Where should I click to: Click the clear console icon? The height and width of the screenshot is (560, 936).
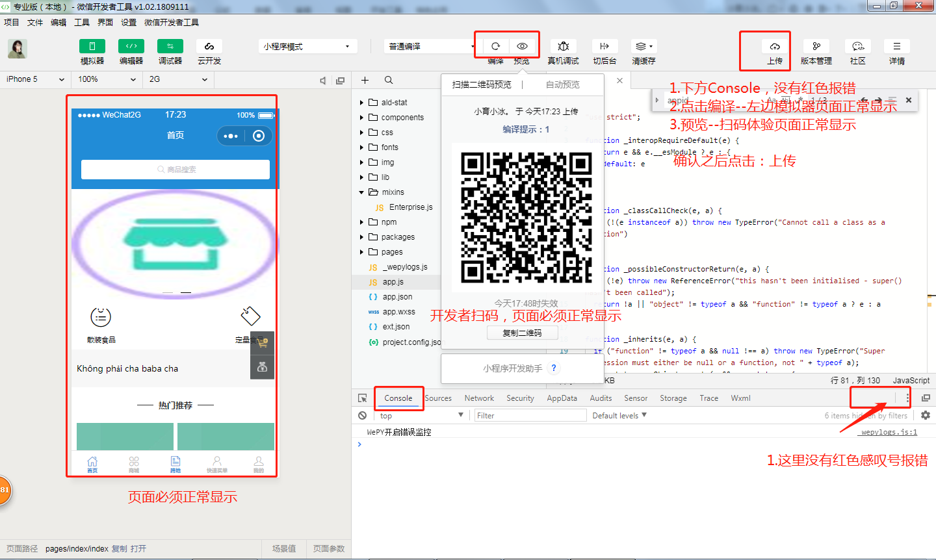coord(363,415)
